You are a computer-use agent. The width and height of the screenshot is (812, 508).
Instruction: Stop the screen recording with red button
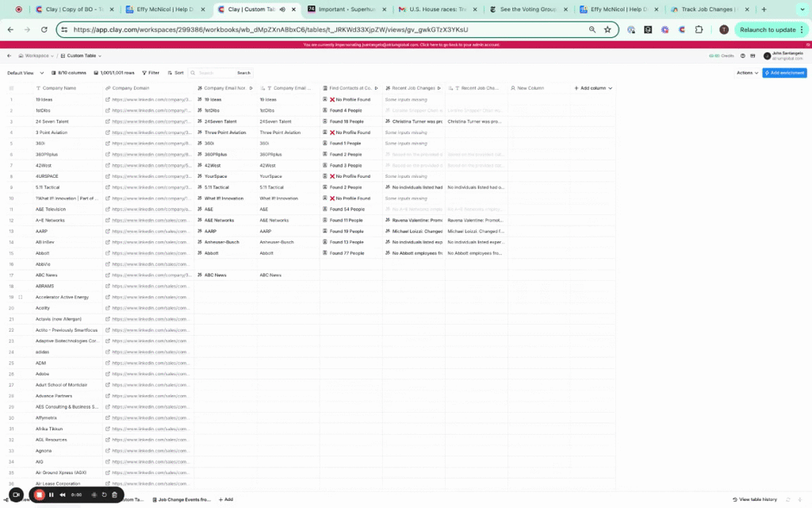coord(39,495)
